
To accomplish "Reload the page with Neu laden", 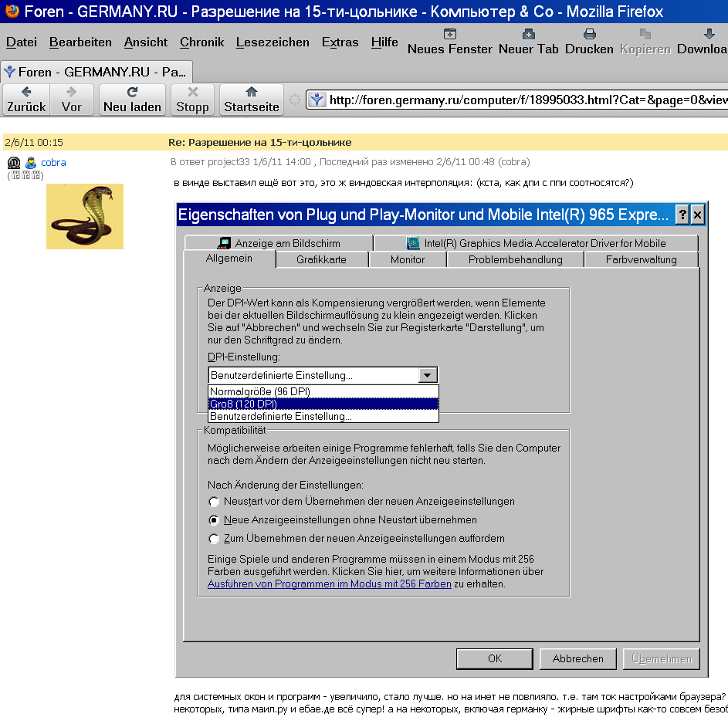I will click(x=132, y=100).
